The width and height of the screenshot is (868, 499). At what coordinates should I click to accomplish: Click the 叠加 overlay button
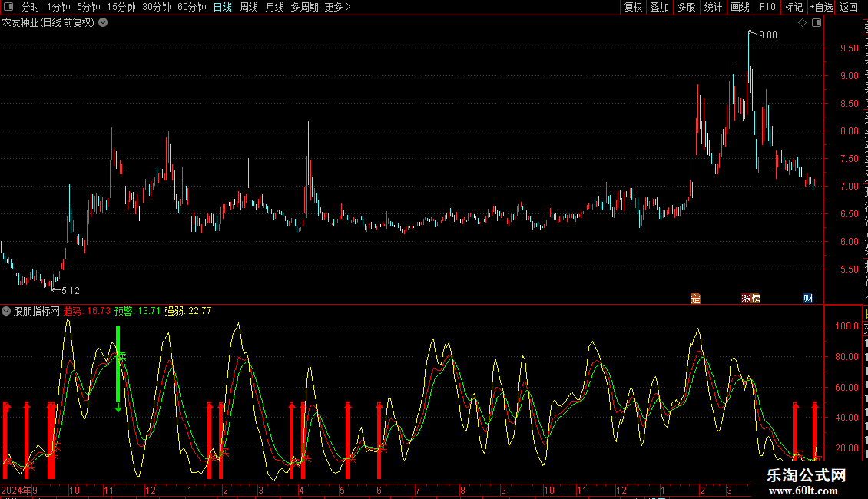click(x=659, y=7)
